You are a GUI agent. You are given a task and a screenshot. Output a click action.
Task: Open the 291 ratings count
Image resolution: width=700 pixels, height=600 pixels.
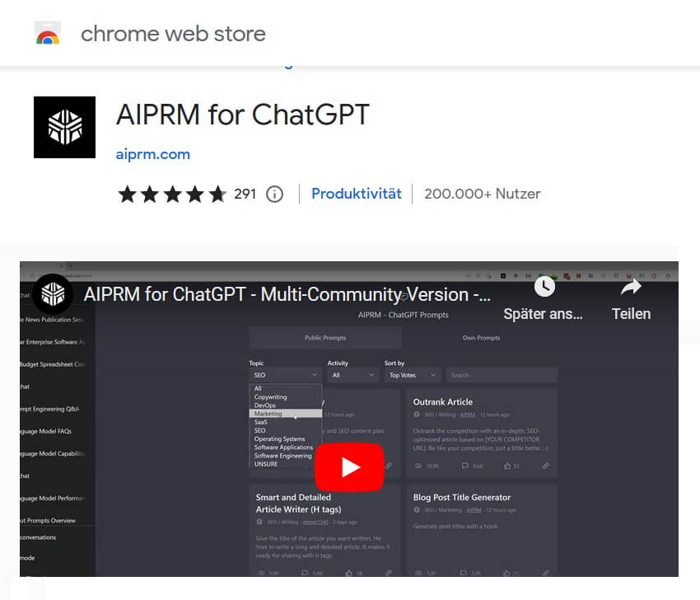click(x=245, y=194)
